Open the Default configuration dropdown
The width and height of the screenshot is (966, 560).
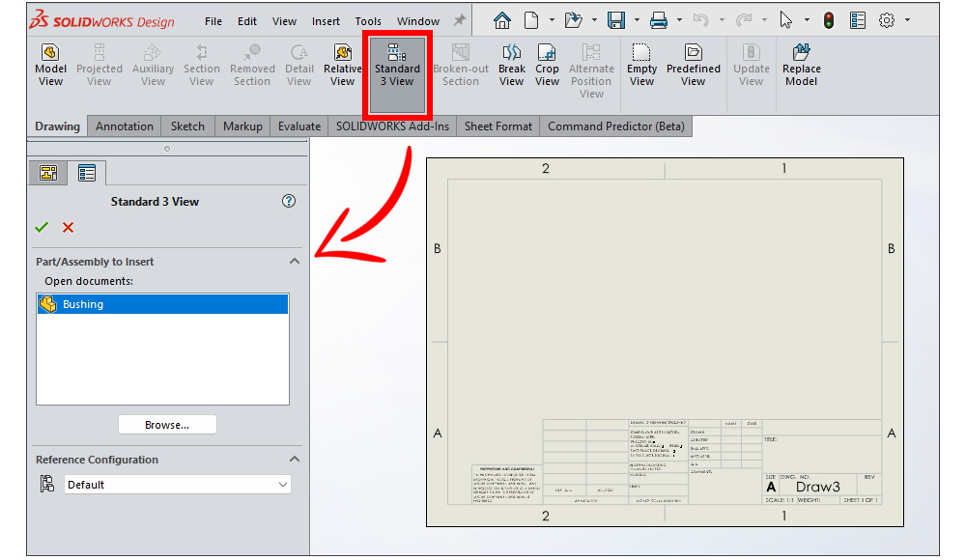(178, 485)
